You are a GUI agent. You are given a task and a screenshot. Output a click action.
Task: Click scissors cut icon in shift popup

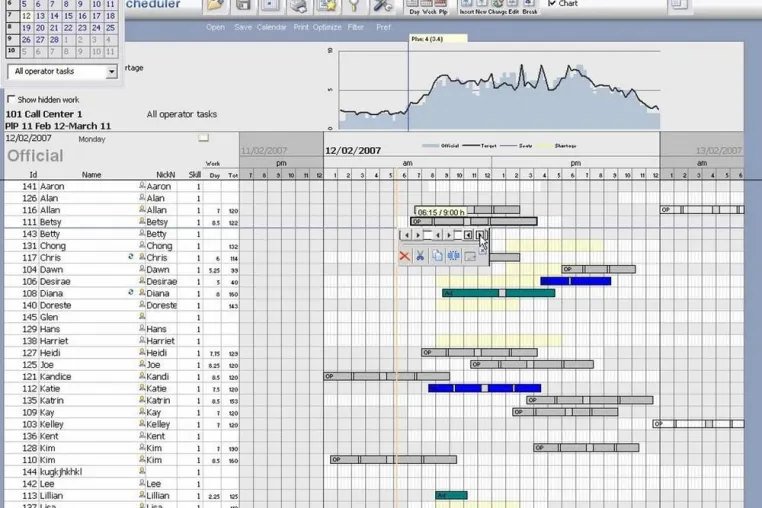click(x=420, y=256)
